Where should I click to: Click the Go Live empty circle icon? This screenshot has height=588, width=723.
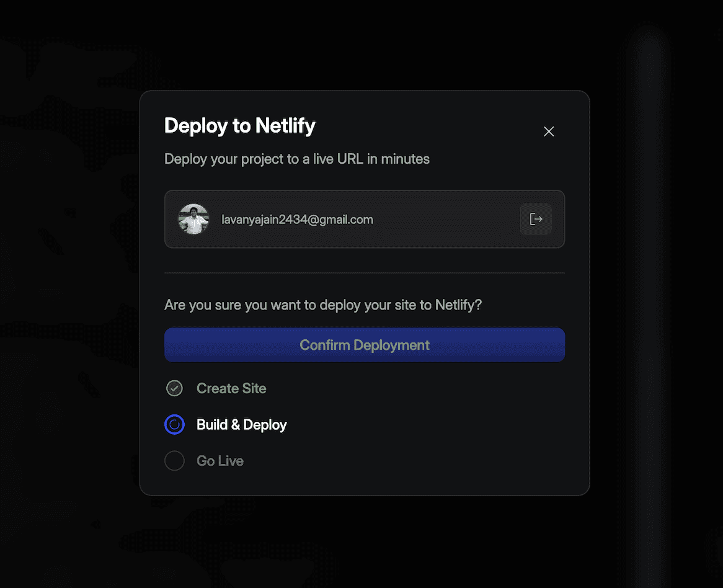point(174,461)
